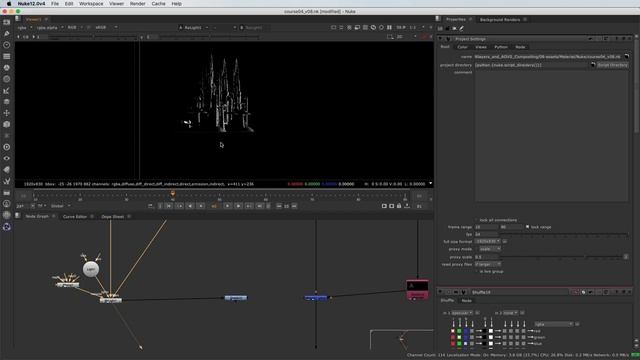Select the pink Shuffle node in Node Graph
The image size is (640, 360).
pos(418,290)
